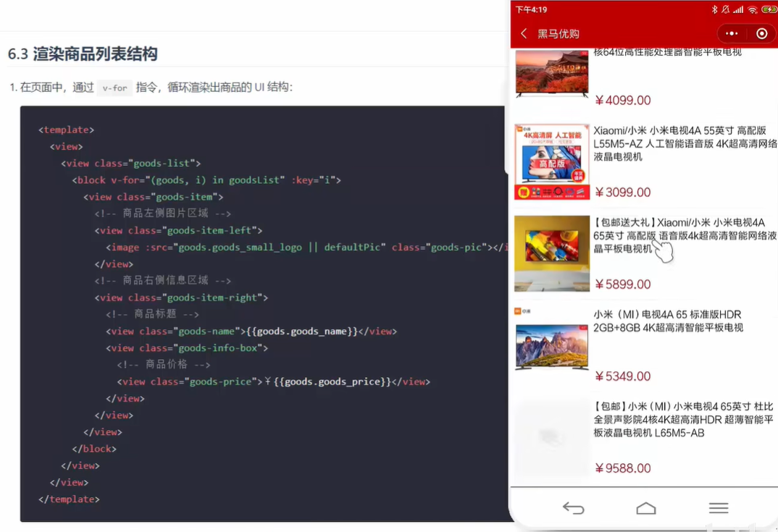Click the view class="goods-list" code line
This screenshot has height=532, width=778.
(131, 163)
